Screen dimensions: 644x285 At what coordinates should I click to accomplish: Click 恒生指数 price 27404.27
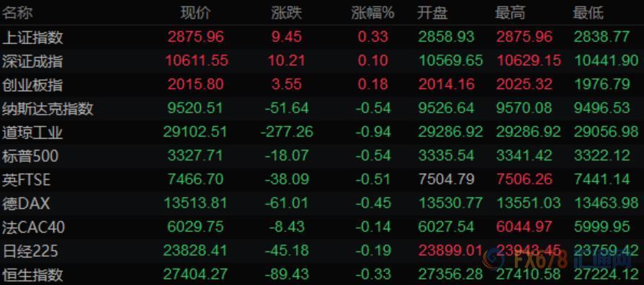(195, 274)
